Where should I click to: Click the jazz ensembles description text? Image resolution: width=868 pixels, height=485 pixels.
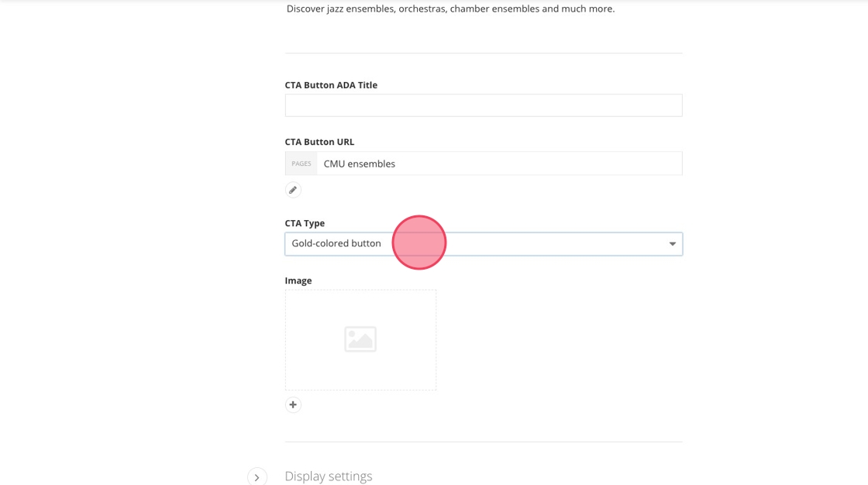click(x=450, y=9)
